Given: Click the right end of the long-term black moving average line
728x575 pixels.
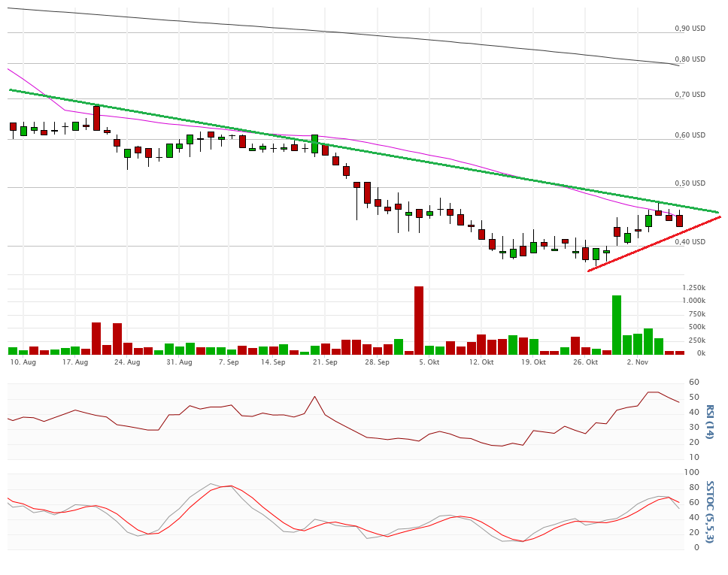Looking at the screenshot, I should [678, 65].
